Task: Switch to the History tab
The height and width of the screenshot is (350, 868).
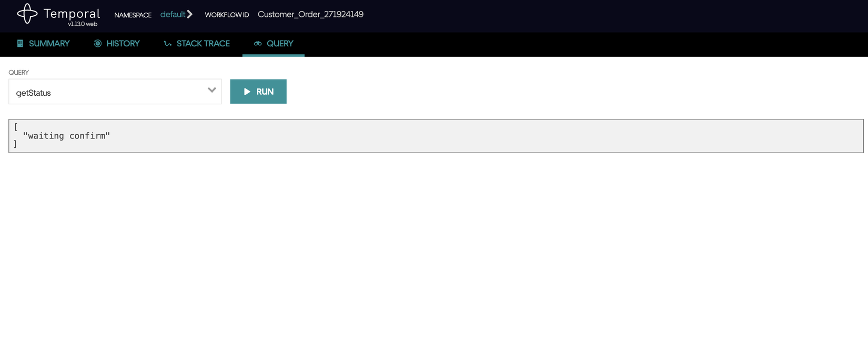Action: [x=117, y=44]
